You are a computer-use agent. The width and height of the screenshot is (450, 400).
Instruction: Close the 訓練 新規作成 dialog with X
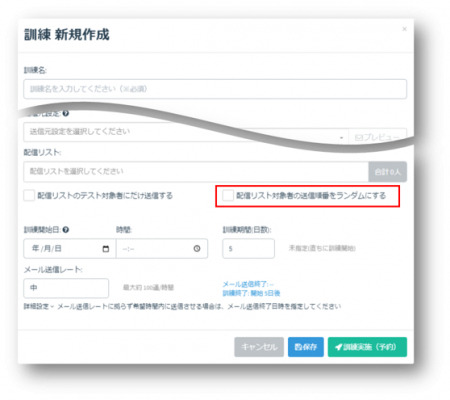click(x=404, y=29)
